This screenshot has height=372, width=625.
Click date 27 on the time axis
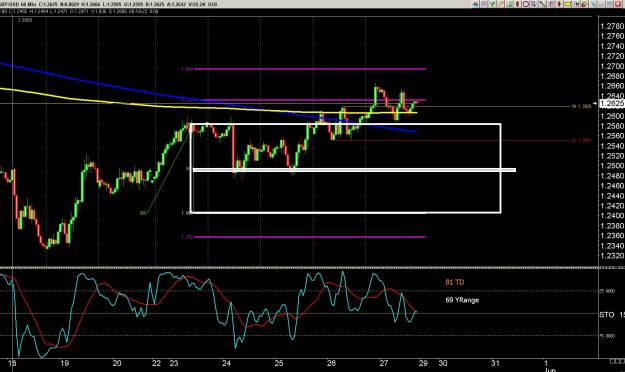(x=383, y=363)
